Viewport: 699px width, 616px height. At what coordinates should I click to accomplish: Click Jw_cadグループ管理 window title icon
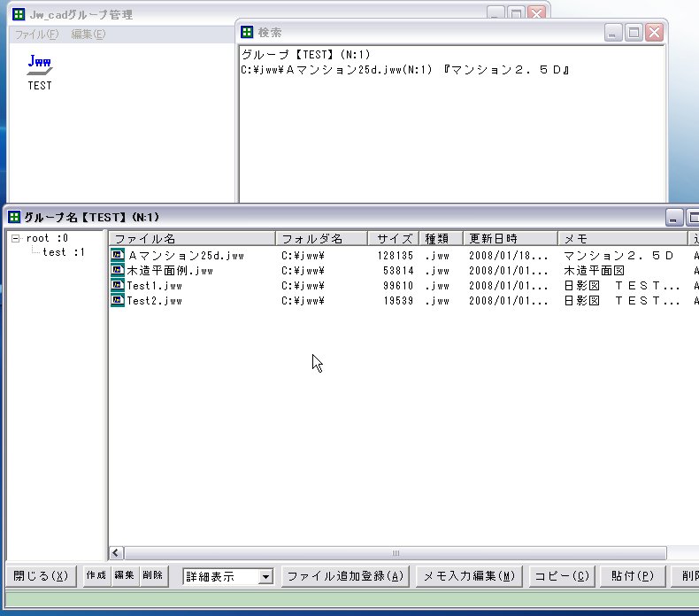19,14
